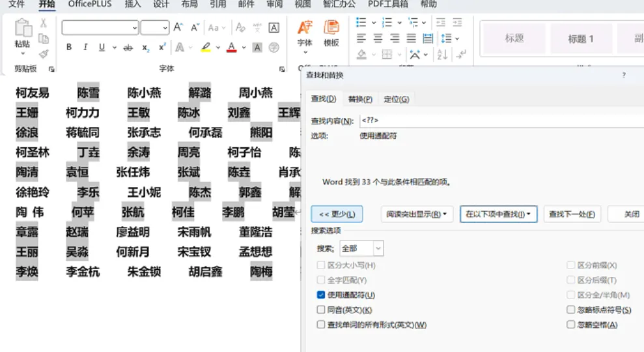Click the decrease indent icon
644x352 pixels.
(440, 22)
